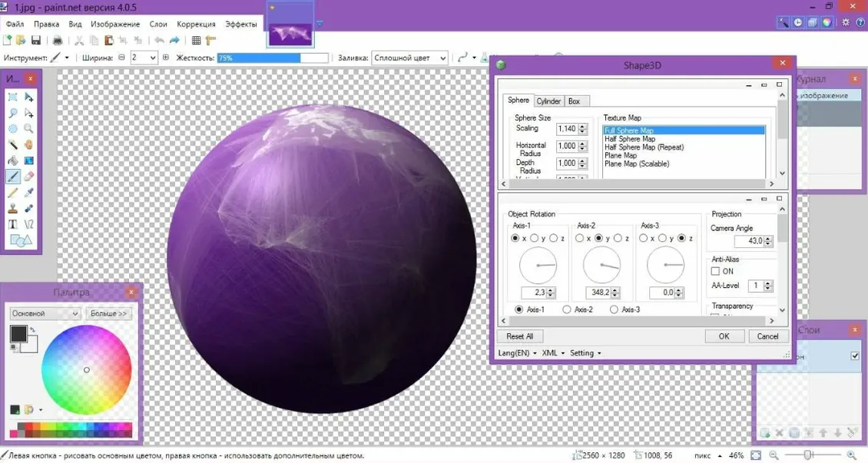The image size is (868, 463).
Task: Click the Save icon in toolbar
Action: pos(35,41)
